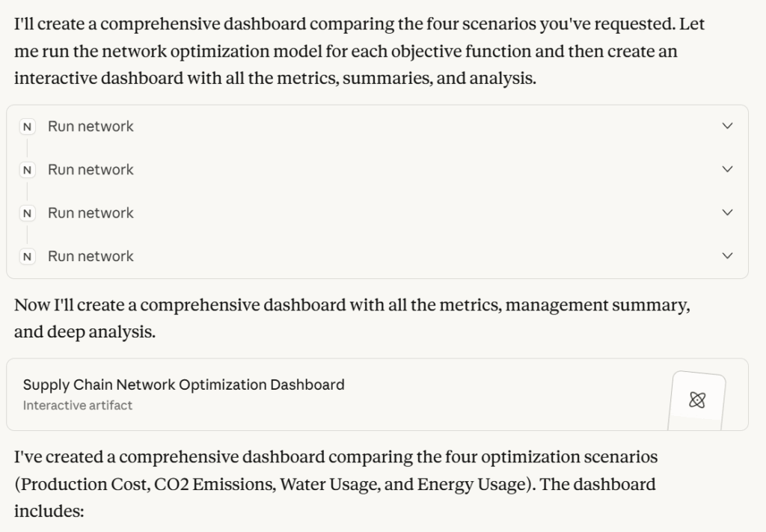766x532 pixels.
Task: Click the N icon of the fourth Run network step
Action: [x=28, y=257]
